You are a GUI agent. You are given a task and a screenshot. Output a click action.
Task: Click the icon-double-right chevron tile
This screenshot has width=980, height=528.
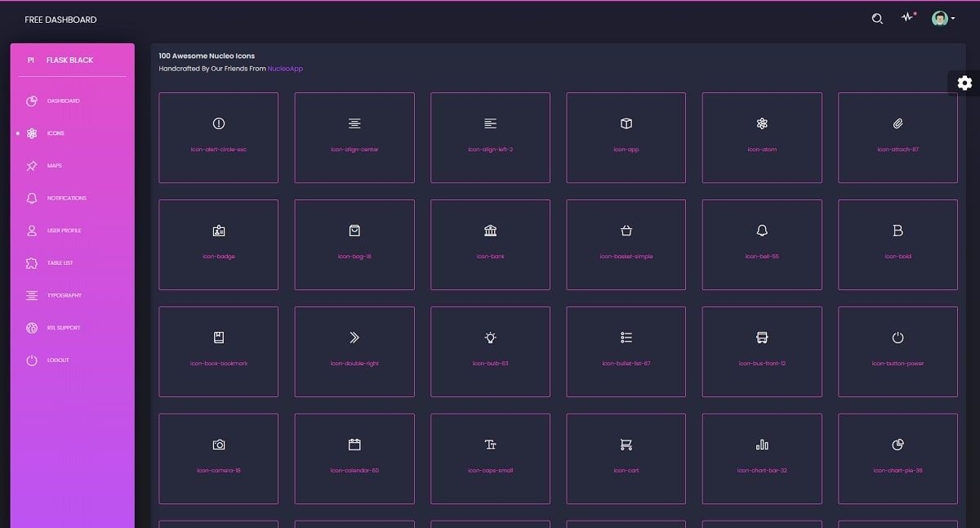coord(354,351)
